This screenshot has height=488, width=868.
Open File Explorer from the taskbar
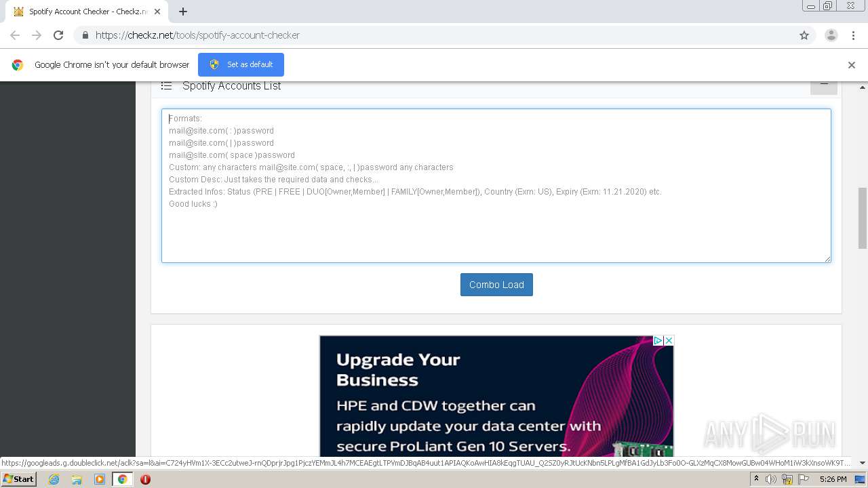pos(77,479)
